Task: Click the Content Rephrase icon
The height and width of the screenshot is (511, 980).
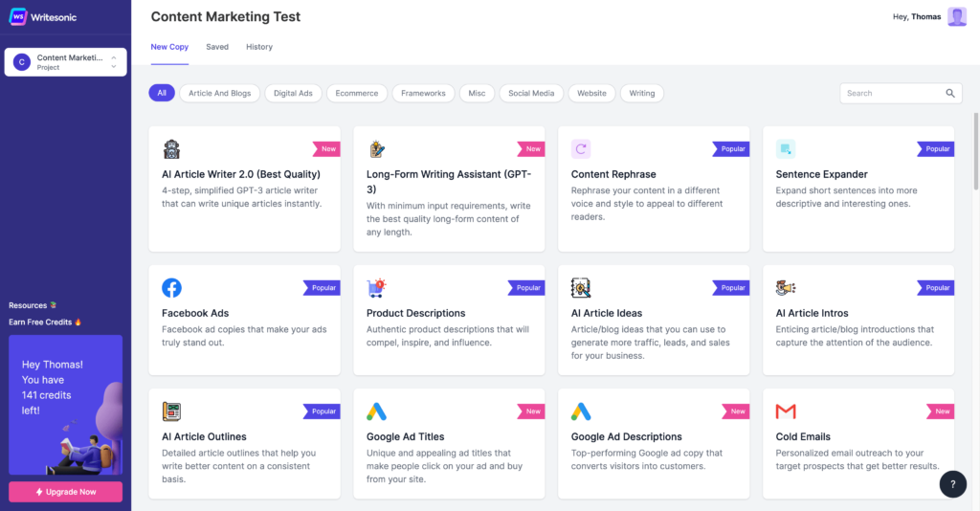Action: pyautogui.click(x=581, y=149)
